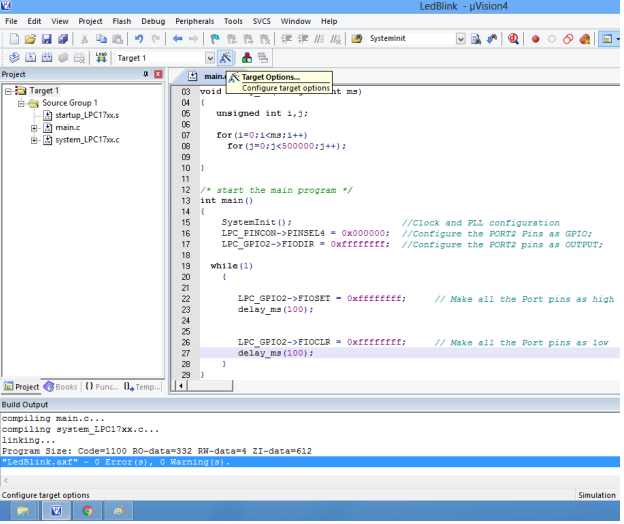
Task: Expand the main.c file node
Action: click(35, 128)
